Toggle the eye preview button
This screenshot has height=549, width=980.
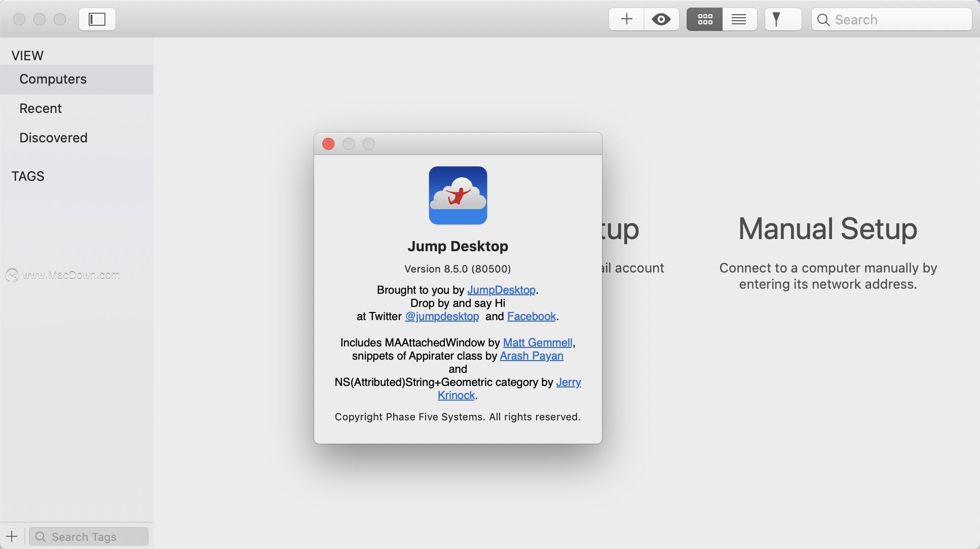point(661,19)
